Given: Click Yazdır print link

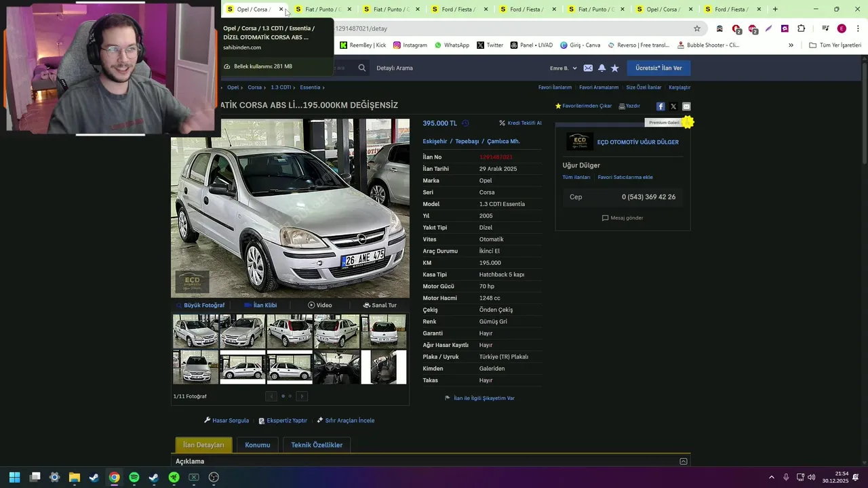Looking at the screenshot, I should coord(629,106).
